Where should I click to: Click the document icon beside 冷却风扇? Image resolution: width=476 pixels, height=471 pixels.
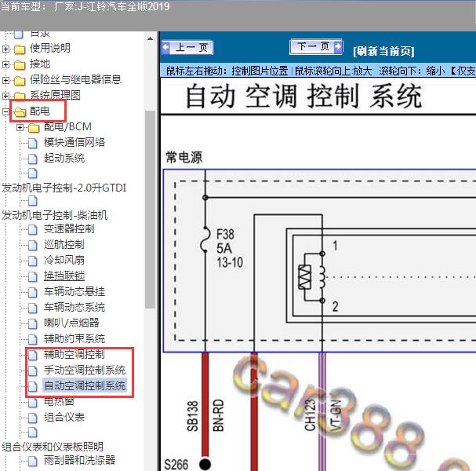click(x=32, y=261)
